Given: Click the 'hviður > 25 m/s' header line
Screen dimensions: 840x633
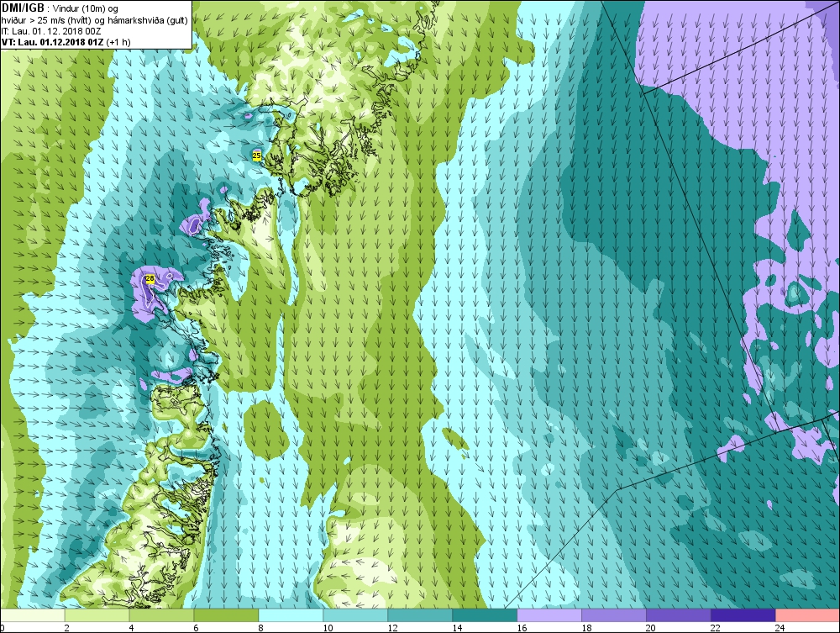Looking at the screenshot, I should coord(94,20).
